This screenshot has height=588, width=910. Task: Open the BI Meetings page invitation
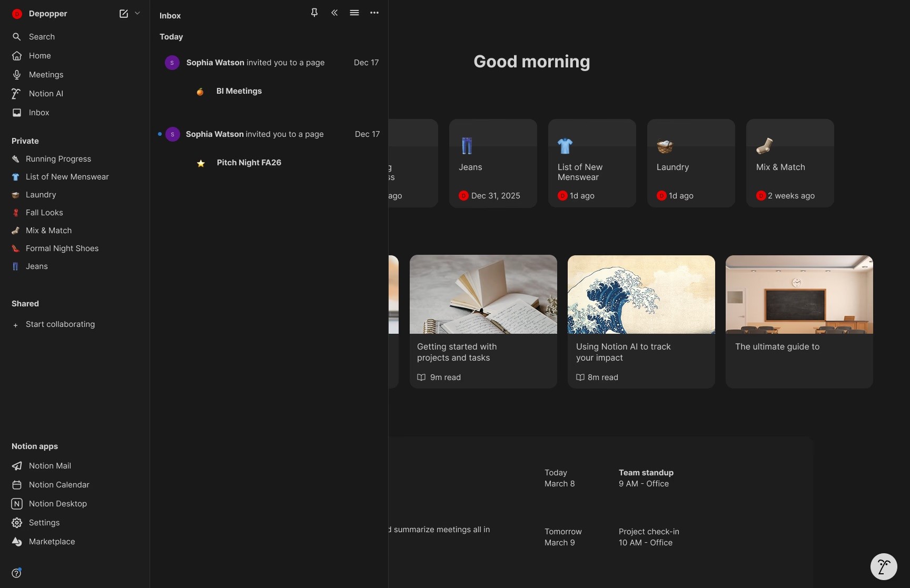click(239, 91)
